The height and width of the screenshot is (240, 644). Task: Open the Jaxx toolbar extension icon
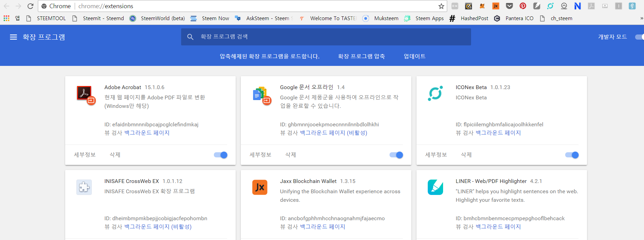(496, 6)
